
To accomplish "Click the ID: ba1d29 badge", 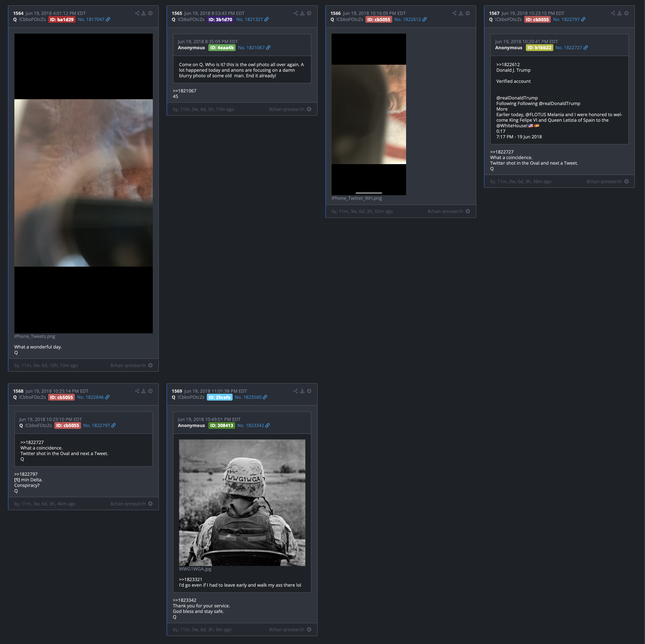I will 62,19.
